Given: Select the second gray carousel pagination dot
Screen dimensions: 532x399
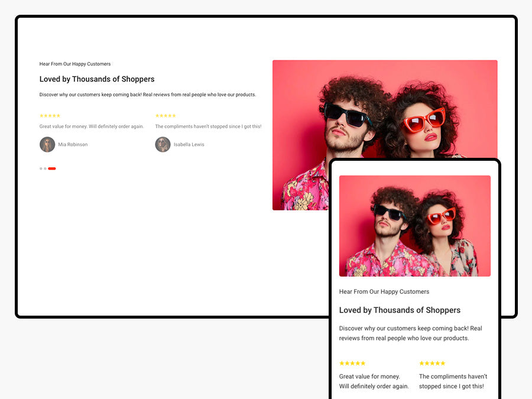Looking at the screenshot, I should (45, 168).
